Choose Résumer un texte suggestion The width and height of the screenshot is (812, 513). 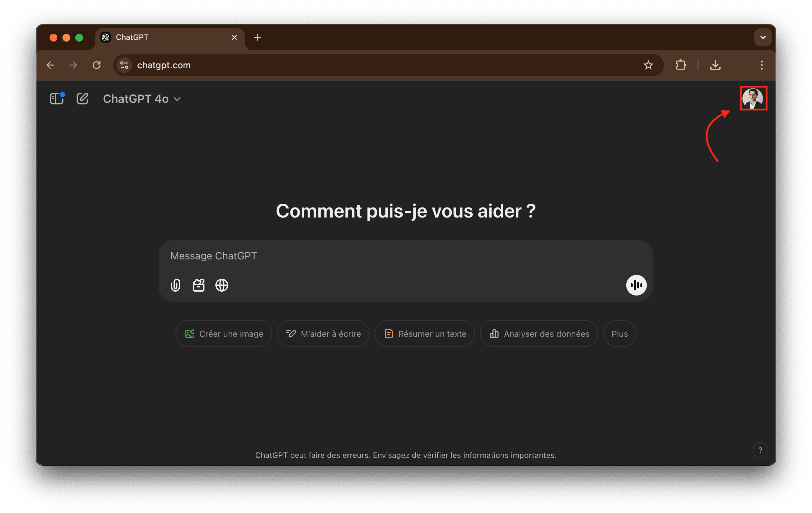[x=425, y=334]
